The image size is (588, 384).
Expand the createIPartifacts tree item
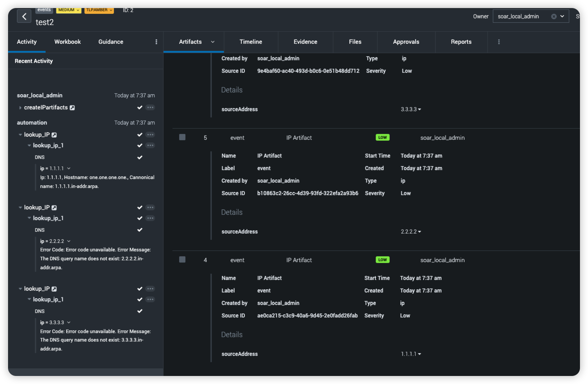pyautogui.click(x=20, y=108)
